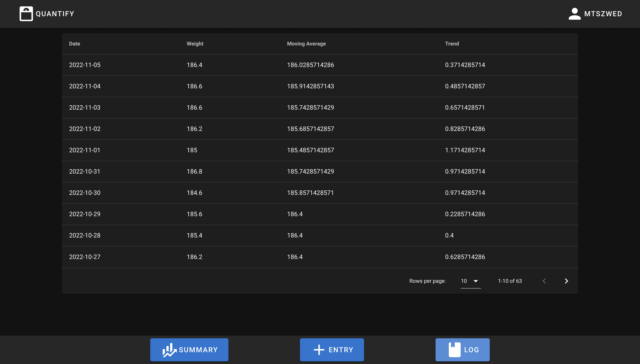Open the Log tab

click(462, 350)
